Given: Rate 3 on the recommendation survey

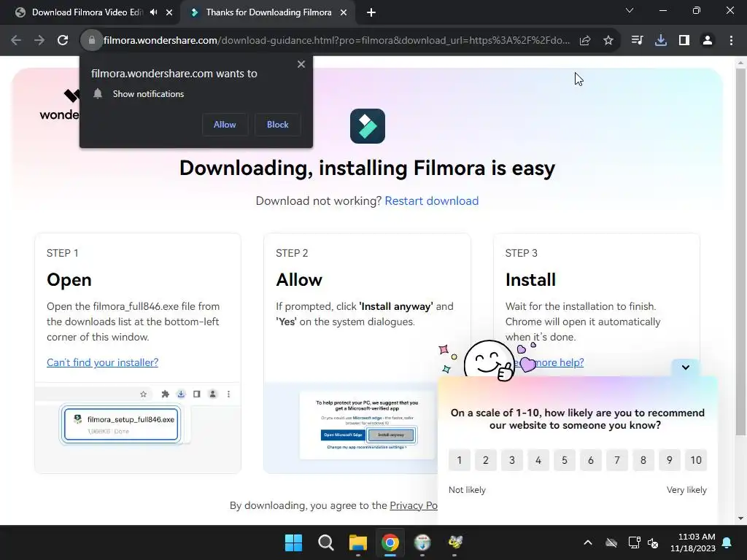Looking at the screenshot, I should (512, 460).
